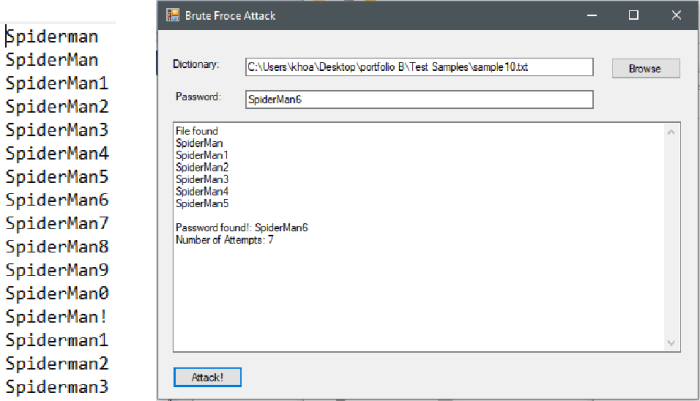Click the Brute Froce Attack title text

(x=230, y=16)
